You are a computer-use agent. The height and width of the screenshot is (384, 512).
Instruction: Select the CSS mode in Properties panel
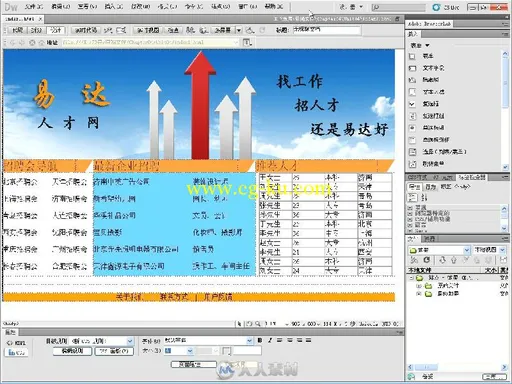coord(16,352)
